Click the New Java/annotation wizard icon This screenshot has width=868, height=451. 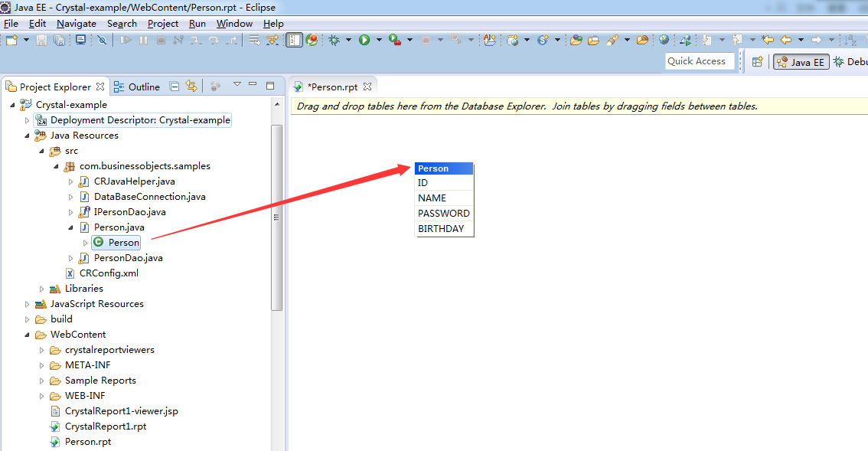tap(490, 40)
